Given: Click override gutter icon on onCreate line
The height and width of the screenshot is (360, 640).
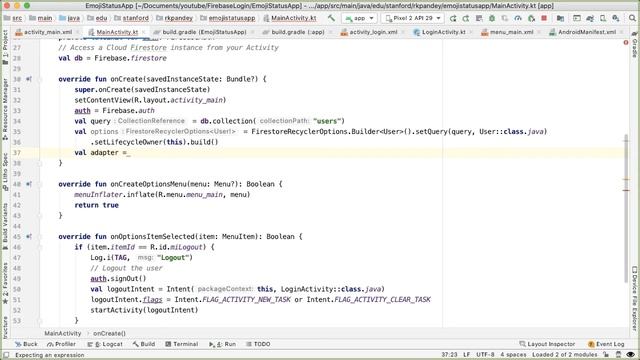Looking at the screenshot, I should (29, 79).
